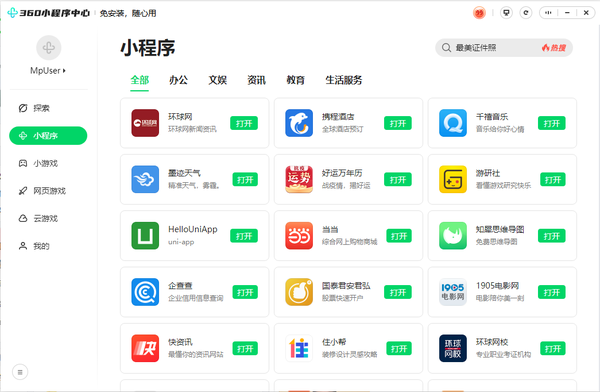The width and height of the screenshot is (600, 392).
Task: Switch to the 生活服务 tab
Action: (344, 80)
